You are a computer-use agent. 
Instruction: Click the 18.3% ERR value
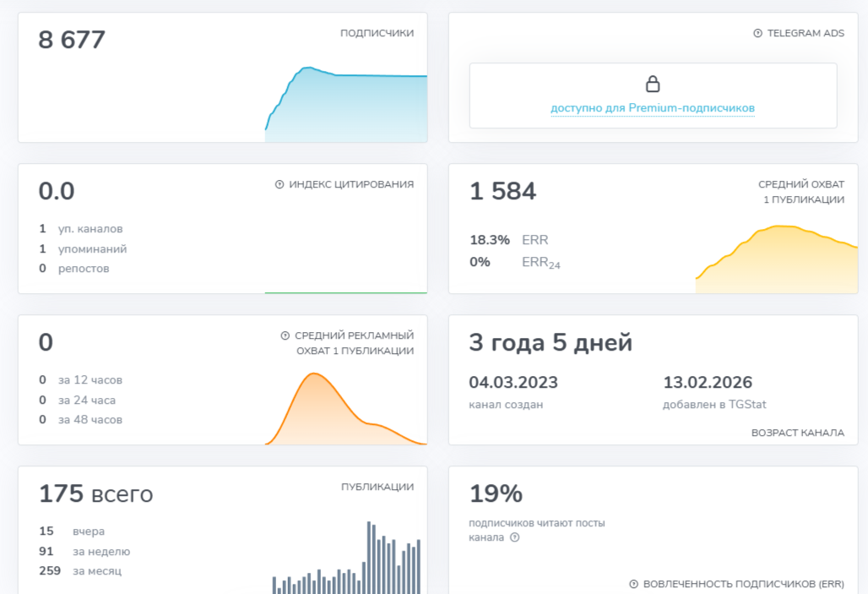pyautogui.click(x=490, y=240)
